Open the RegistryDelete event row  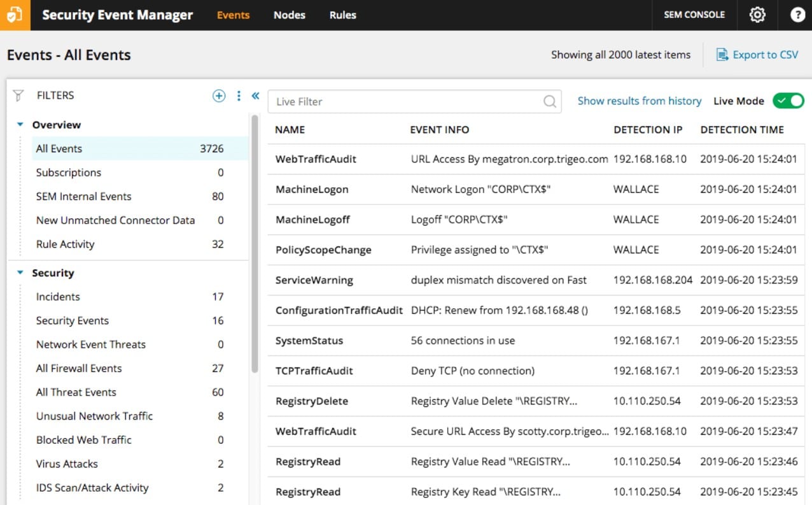coord(536,401)
